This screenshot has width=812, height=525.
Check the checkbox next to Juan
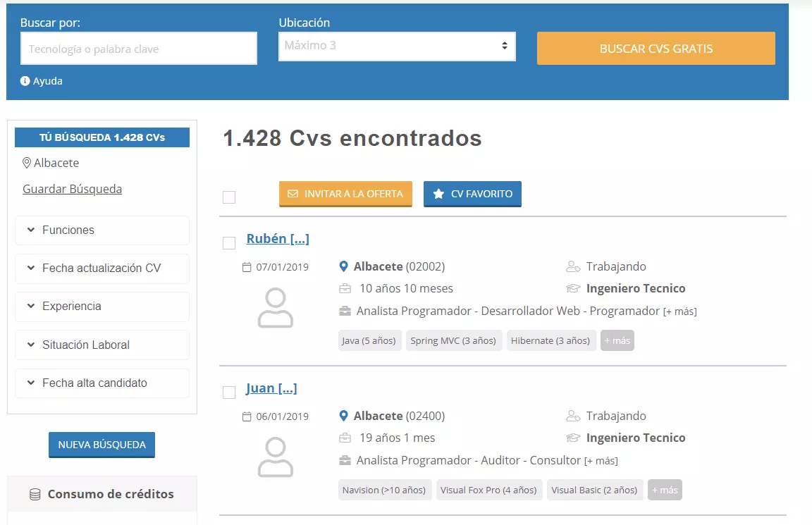point(228,392)
